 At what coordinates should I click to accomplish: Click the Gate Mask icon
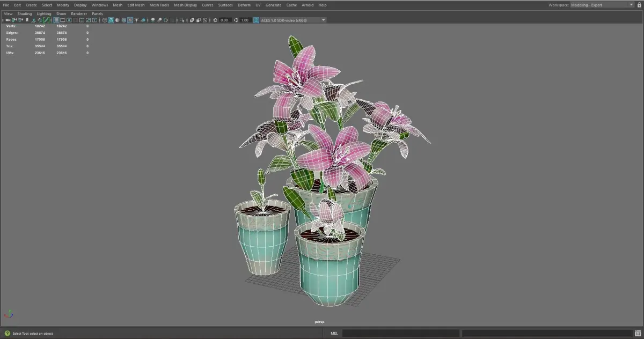pos(75,20)
